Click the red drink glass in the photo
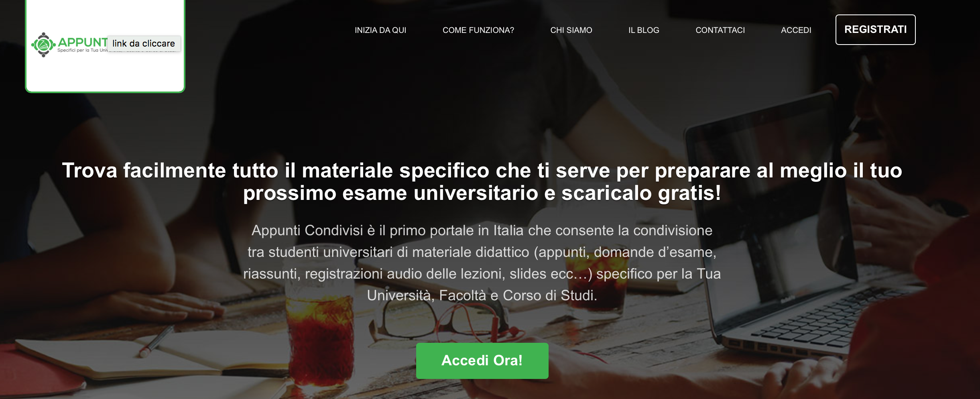Screen dimensions: 980x399 tap(321, 341)
